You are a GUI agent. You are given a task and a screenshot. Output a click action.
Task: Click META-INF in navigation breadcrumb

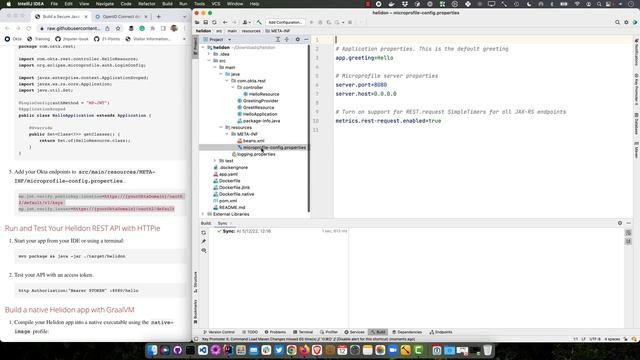pos(278,31)
